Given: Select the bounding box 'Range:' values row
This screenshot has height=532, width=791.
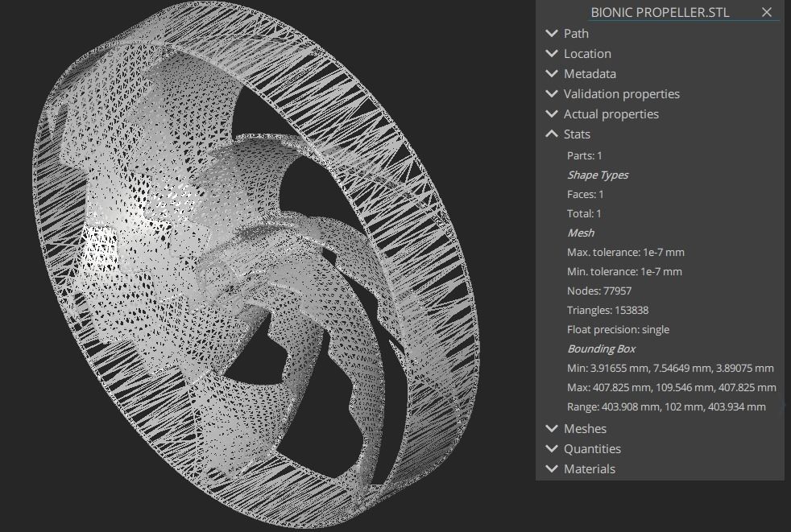Looking at the screenshot, I should (666, 406).
